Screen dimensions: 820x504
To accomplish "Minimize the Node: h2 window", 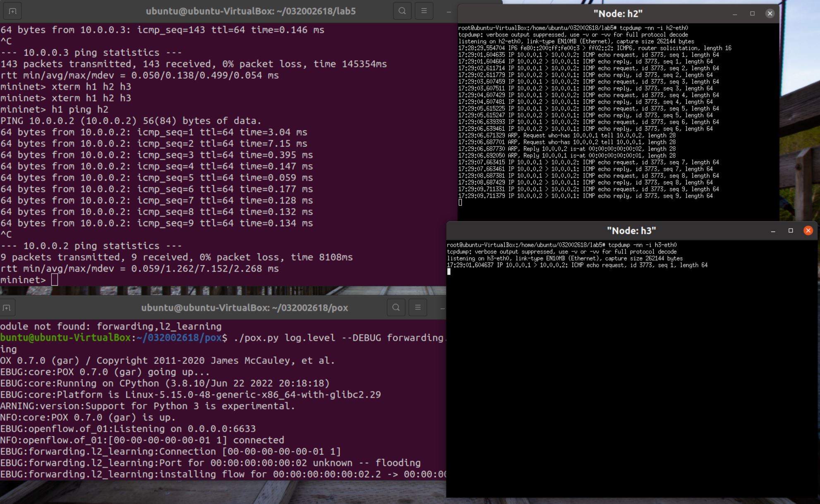I will pos(735,14).
